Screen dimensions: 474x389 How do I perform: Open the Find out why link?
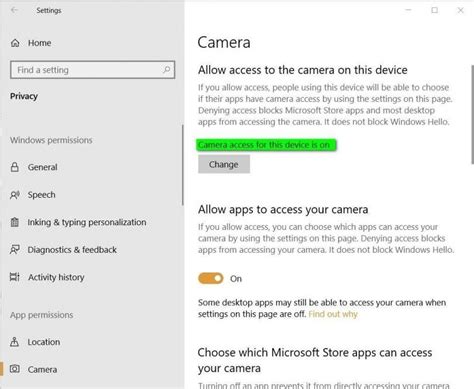tap(333, 314)
